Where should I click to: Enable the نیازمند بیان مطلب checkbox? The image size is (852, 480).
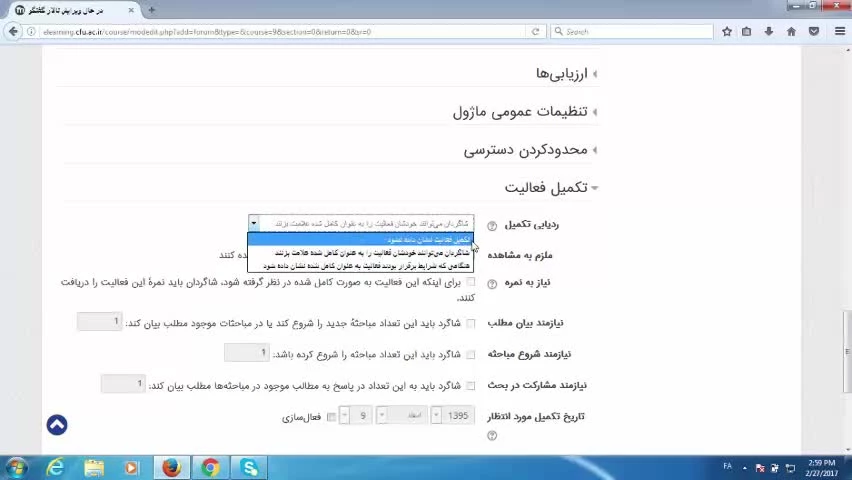pyautogui.click(x=471, y=323)
